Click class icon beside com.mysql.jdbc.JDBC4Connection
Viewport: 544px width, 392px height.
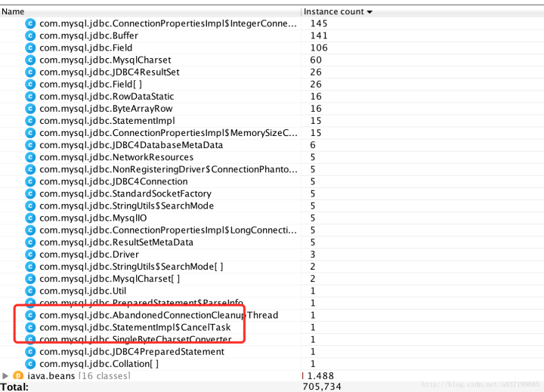tap(30, 181)
